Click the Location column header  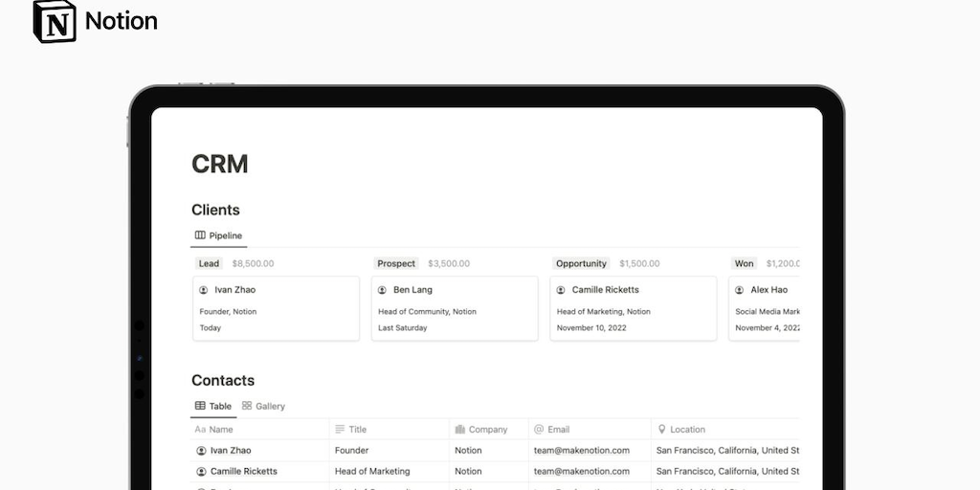(x=725, y=430)
